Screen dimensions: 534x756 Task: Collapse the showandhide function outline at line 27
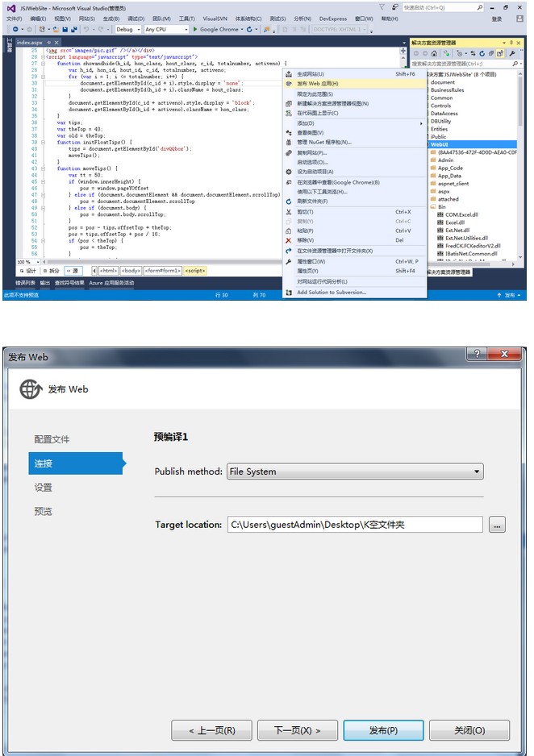click(x=43, y=63)
